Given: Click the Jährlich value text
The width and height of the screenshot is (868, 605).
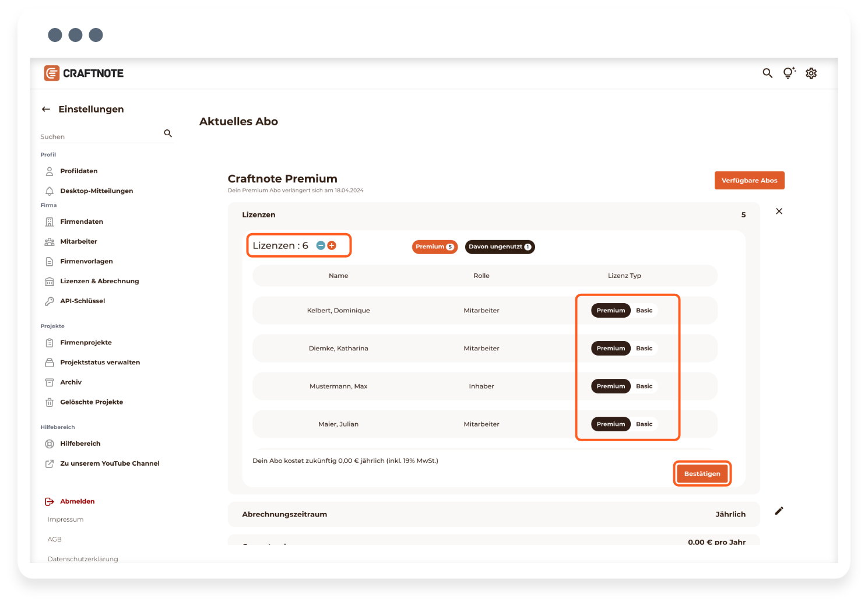Looking at the screenshot, I should (x=730, y=514).
